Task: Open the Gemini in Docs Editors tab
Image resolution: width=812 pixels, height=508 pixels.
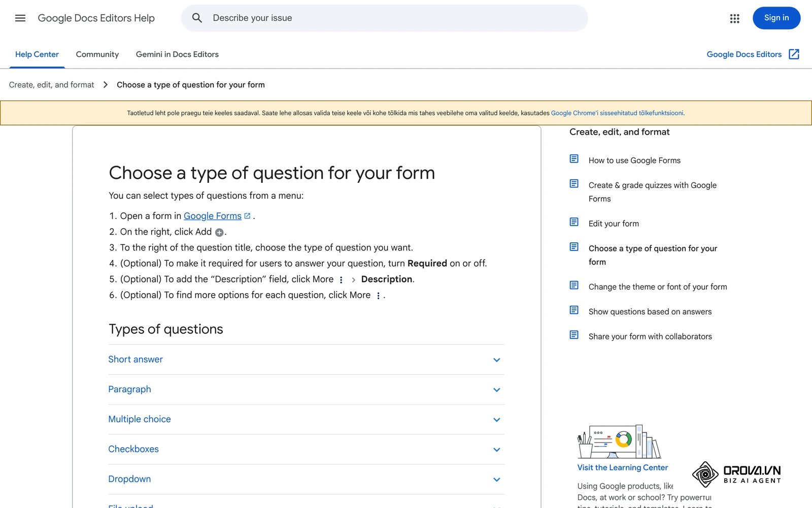Action: [x=177, y=54]
